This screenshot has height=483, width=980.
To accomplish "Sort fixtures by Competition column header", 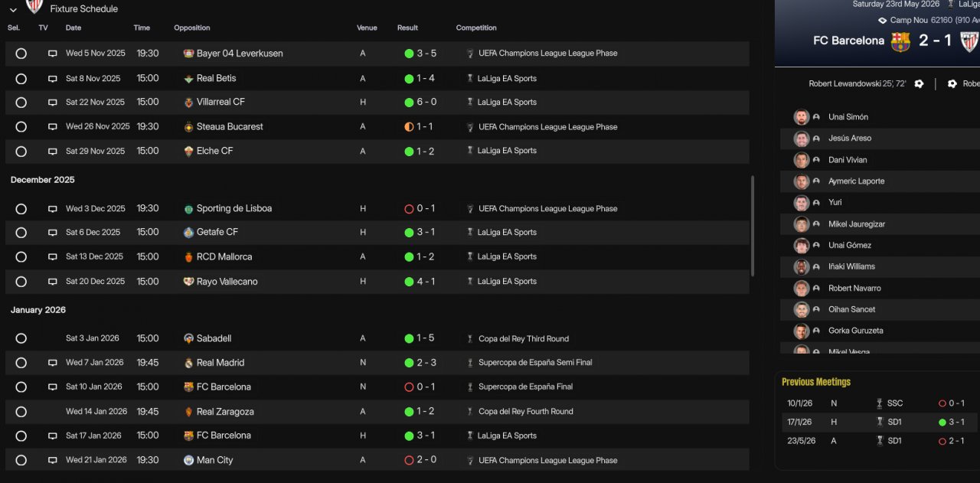I will 476,28.
